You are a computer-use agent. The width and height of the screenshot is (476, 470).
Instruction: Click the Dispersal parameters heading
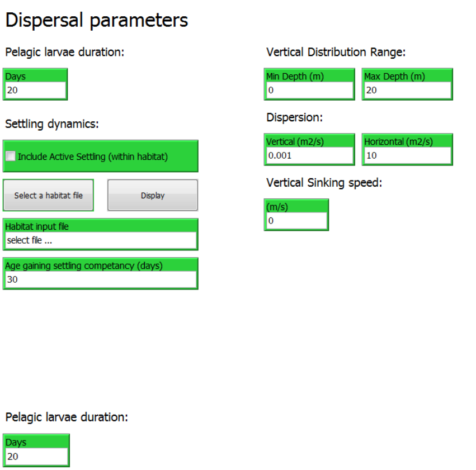click(x=97, y=20)
